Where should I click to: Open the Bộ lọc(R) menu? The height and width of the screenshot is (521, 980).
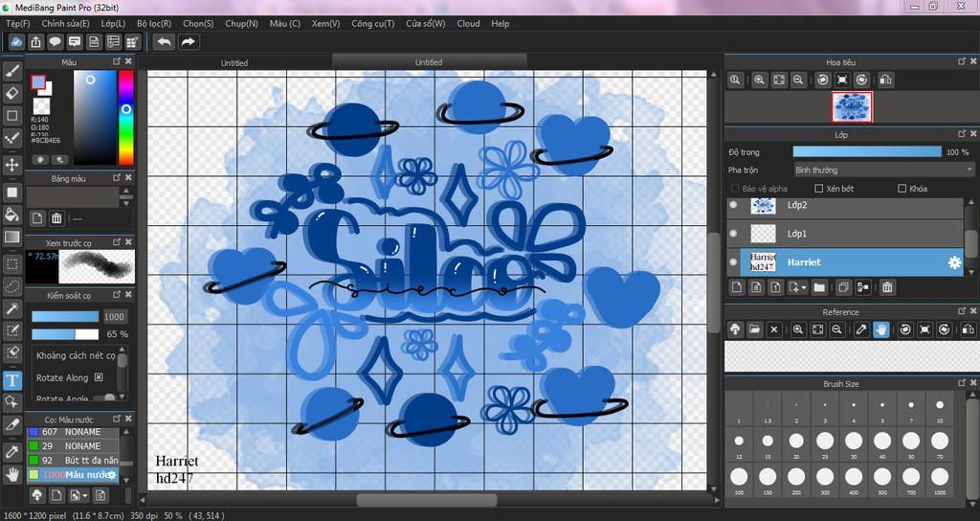click(154, 23)
